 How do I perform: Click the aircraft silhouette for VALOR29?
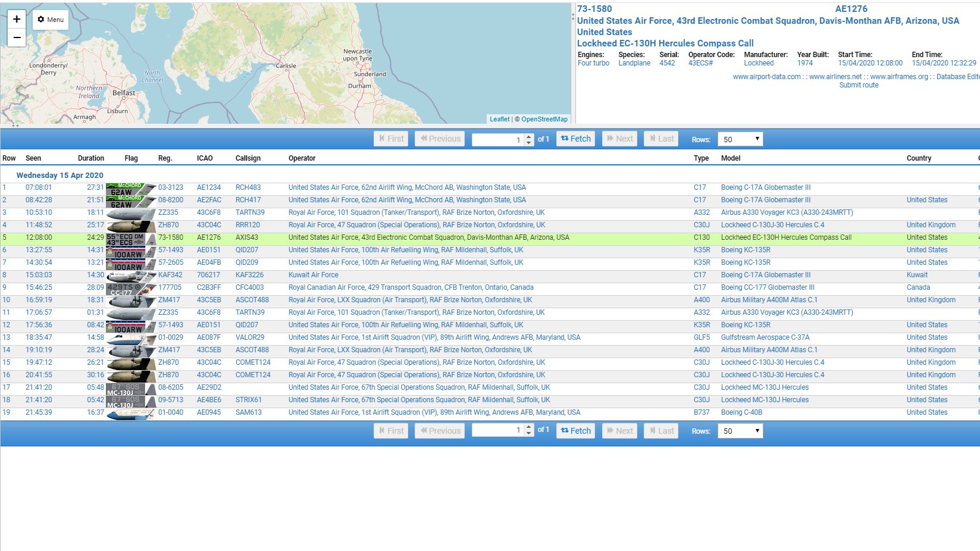pos(131,339)
